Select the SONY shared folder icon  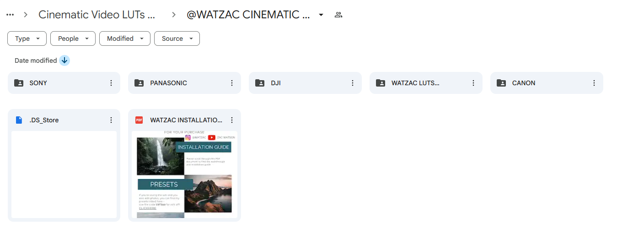[19, 83]
